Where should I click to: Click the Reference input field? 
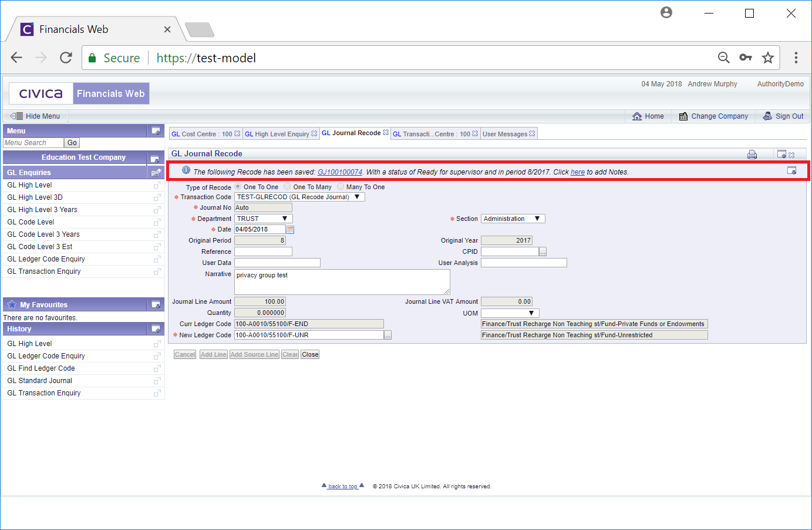click(263, 251)
